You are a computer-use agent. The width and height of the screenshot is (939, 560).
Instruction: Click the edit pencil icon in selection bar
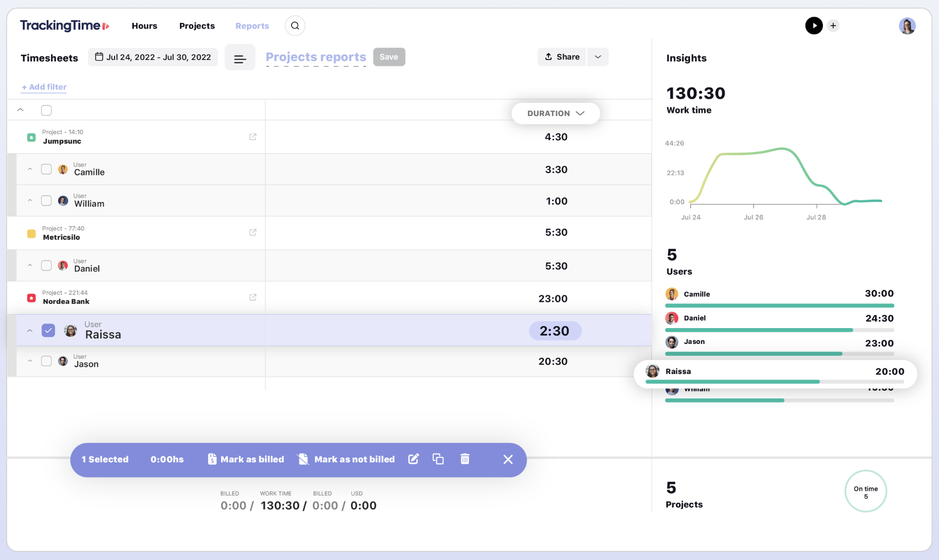413,459
